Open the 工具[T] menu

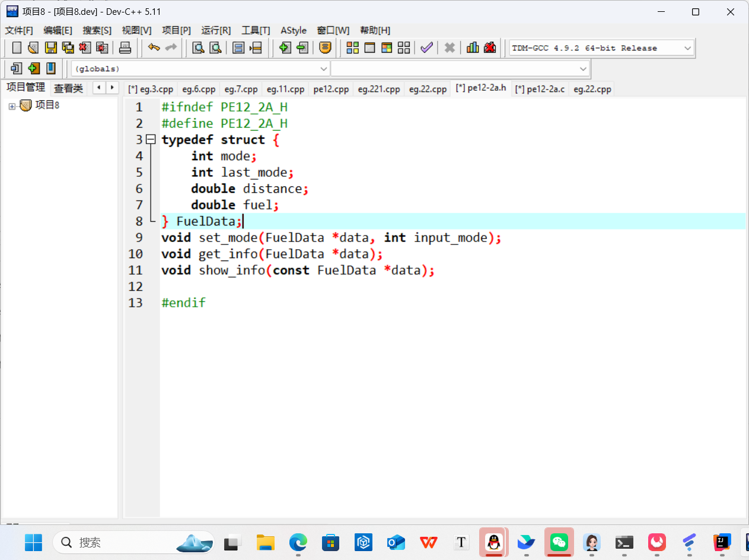pyautogui.click(x=256, y=30)
